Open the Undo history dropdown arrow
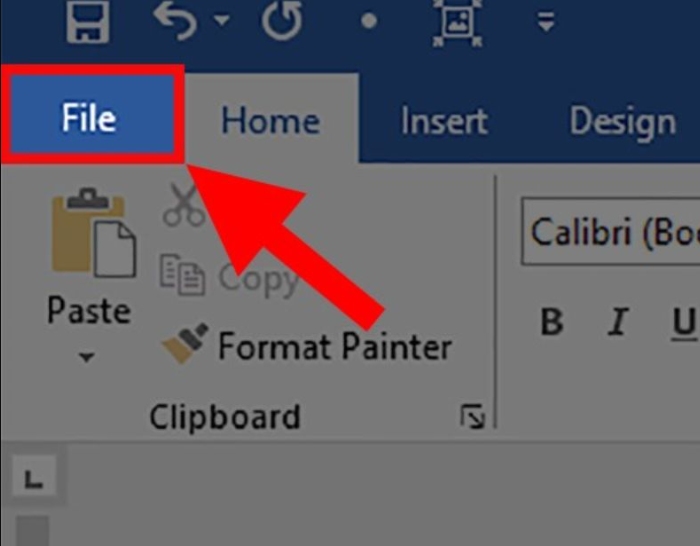The image size is (700, 546). pos(221,20)
